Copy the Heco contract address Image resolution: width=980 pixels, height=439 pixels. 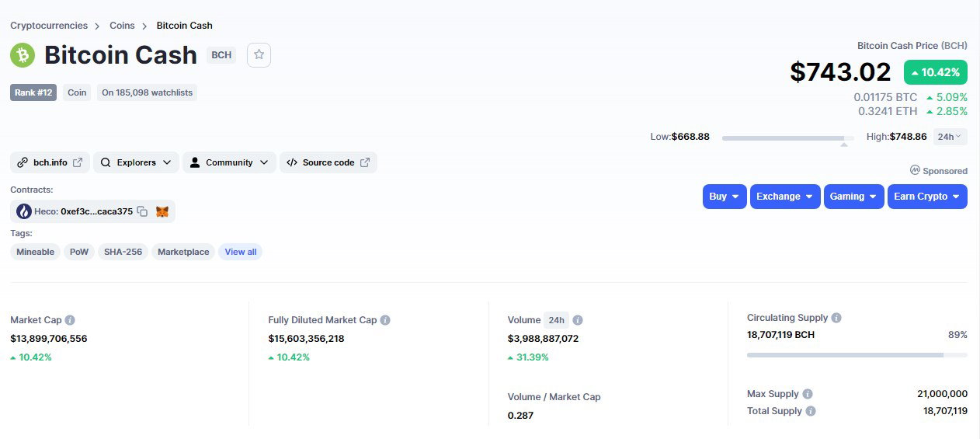(142, 211)
